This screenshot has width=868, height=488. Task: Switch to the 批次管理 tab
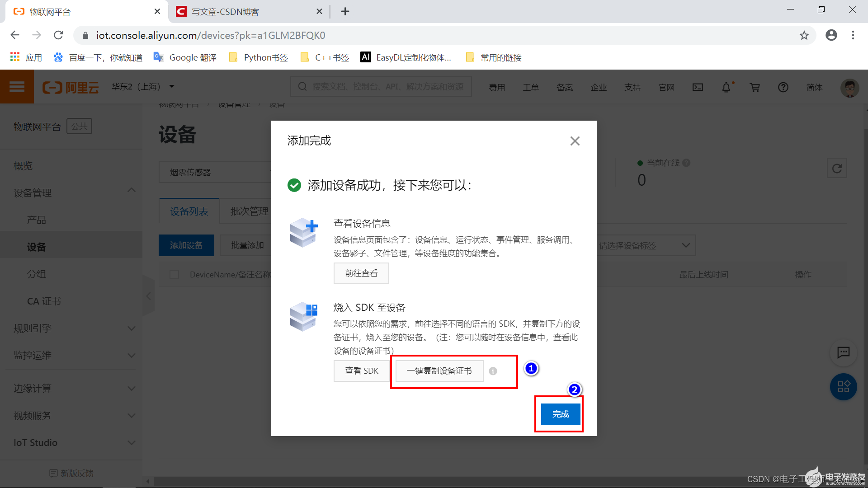coord(249,211)
